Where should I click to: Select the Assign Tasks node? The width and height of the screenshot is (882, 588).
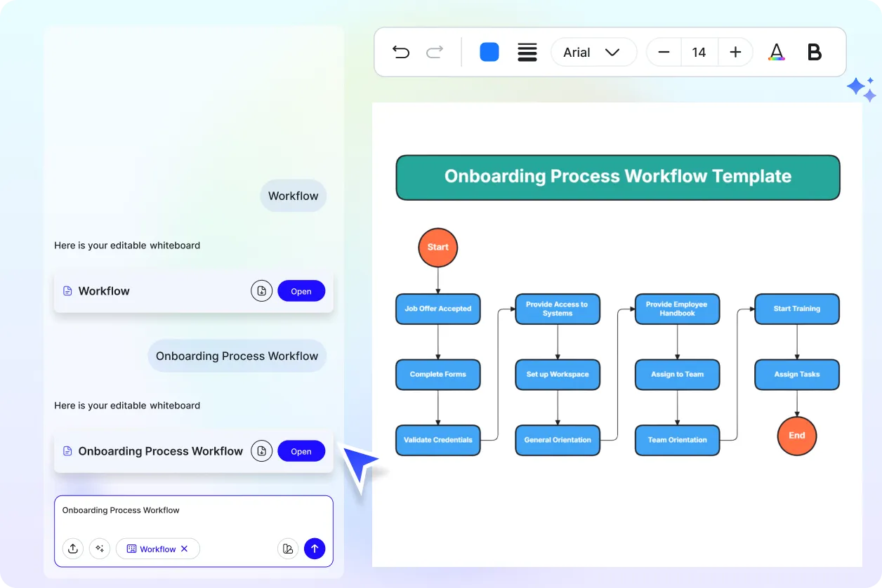(797, 375)
